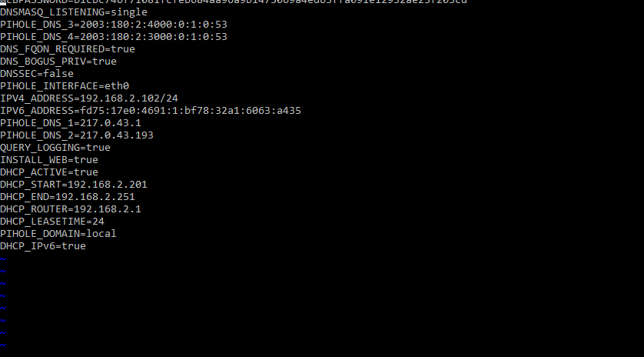This screenshot has height=357, width=644.
Task: Place cursor on the DNSSEC=false line
Action: 37,74
